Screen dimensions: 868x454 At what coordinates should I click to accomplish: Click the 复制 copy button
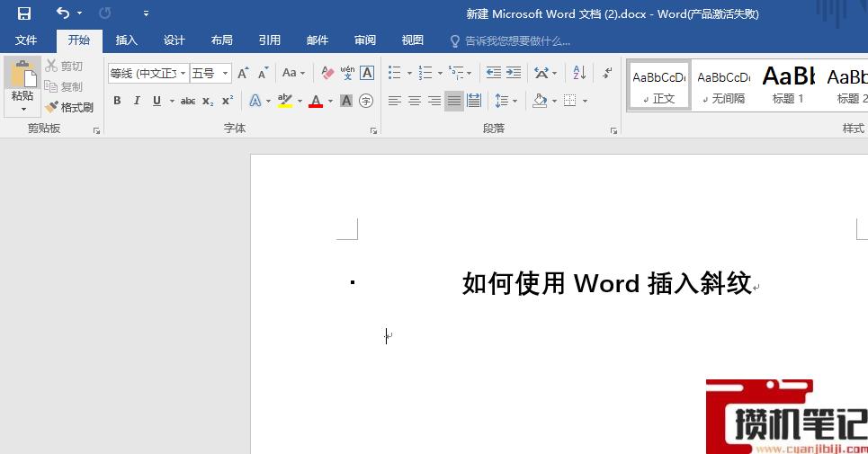click(64, 86)
